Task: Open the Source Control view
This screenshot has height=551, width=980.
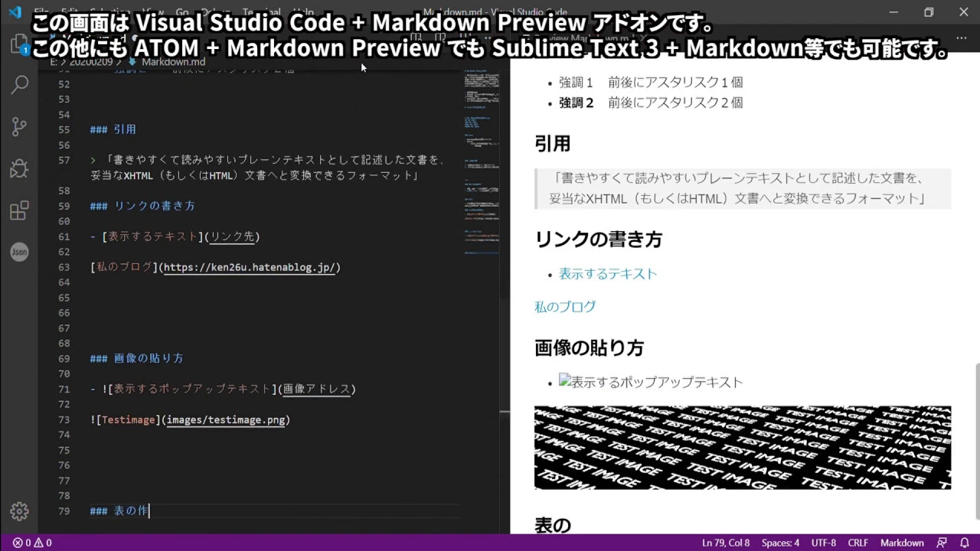Action: [x=19, y=126]
